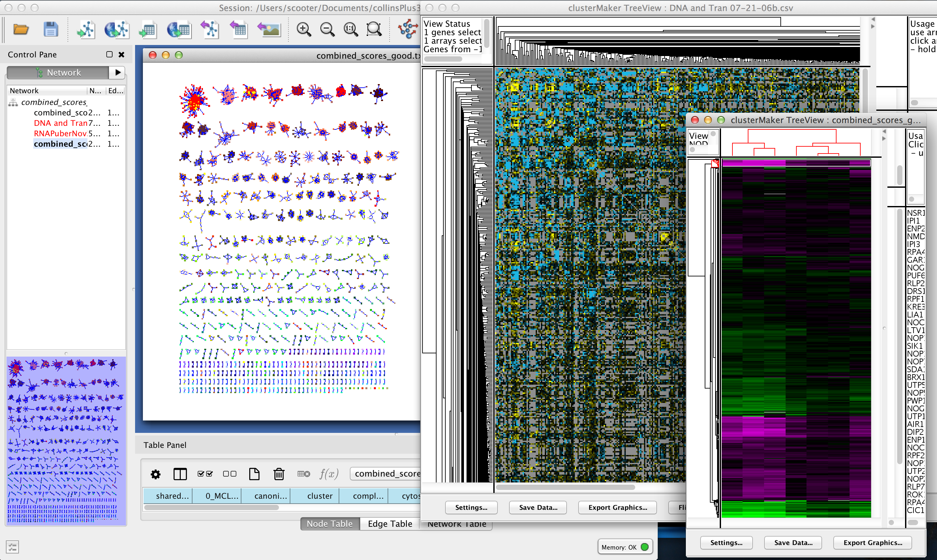
Task: Click Save Data in combined_scores TreeView
Action: point(793,542)
